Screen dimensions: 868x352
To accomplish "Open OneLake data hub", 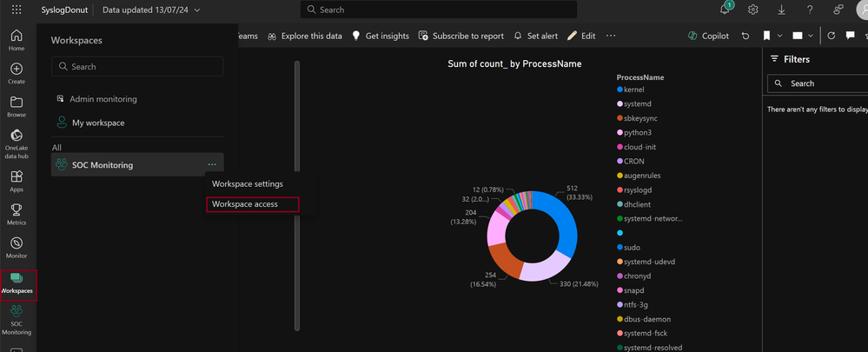I will [17, 144].
